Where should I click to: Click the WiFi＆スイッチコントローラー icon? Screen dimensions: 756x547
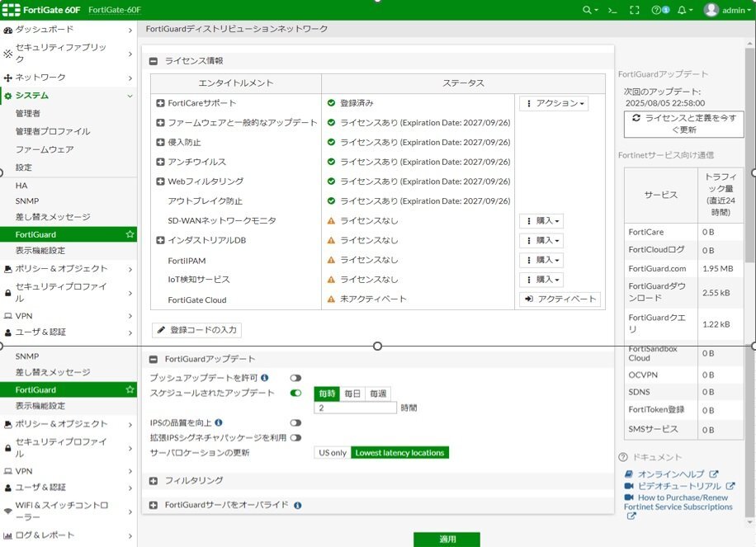coord(7,512)
